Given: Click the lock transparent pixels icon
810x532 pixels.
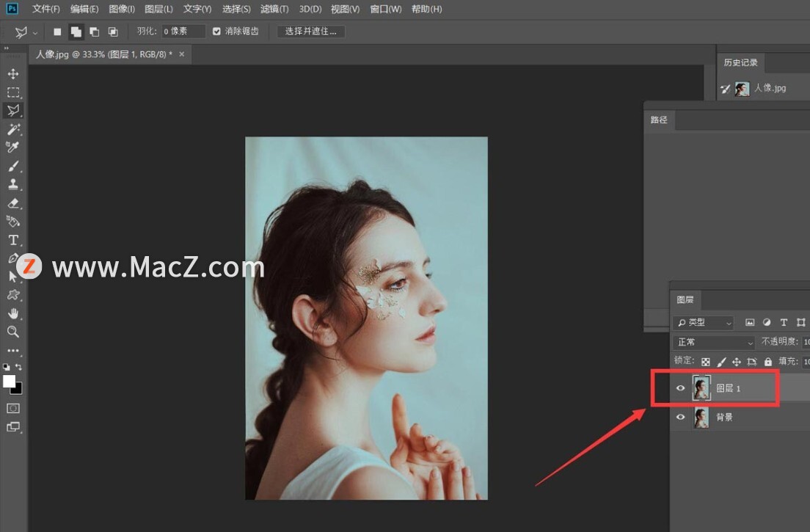Looking at the screenshot, I should coord(705,361).
